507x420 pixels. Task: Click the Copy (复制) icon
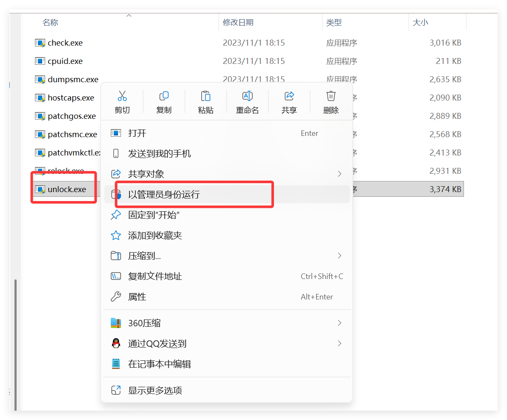(x=164, y=96)
